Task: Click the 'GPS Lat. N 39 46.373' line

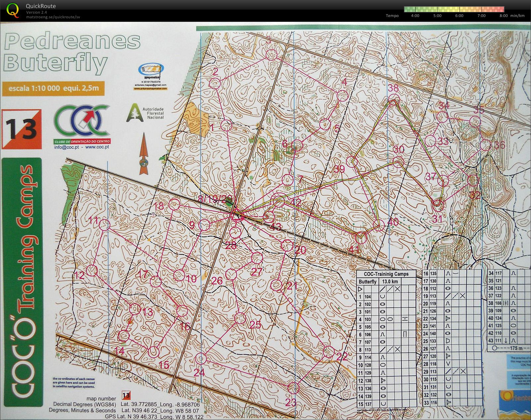Action: tap(154, 417)
